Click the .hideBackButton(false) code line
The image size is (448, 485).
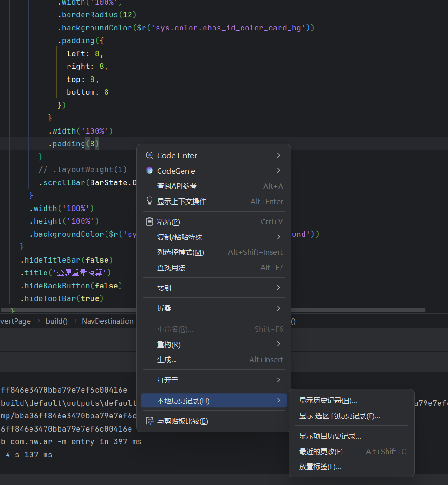[x=71, y=286]
